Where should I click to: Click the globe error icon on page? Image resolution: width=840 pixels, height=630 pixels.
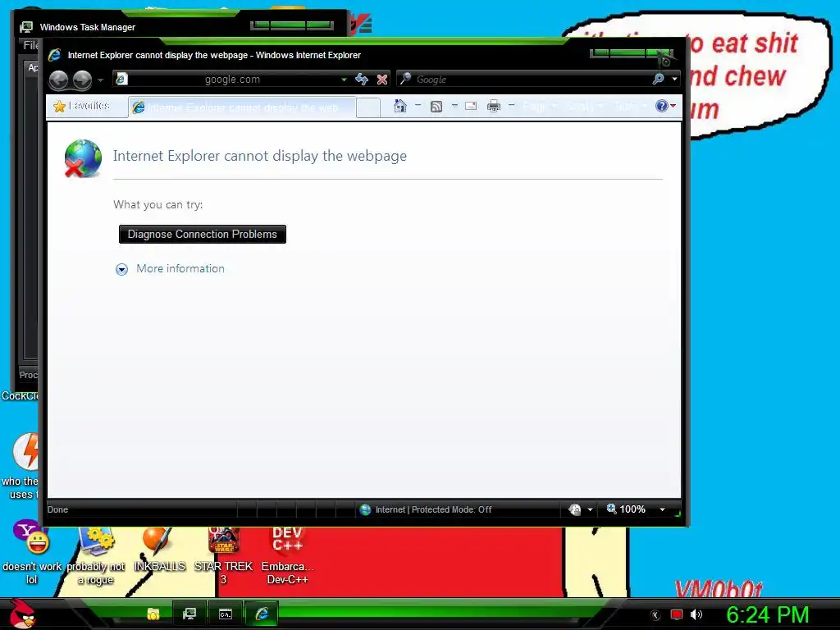pyautogui.click(x=83, y=158)
